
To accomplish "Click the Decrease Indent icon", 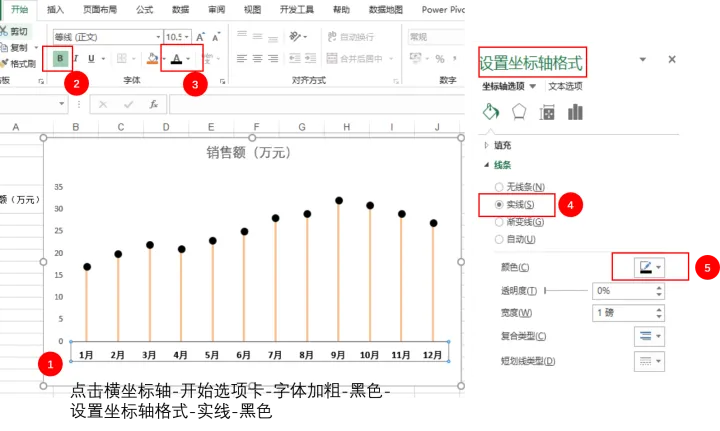I will coord(295,58).
